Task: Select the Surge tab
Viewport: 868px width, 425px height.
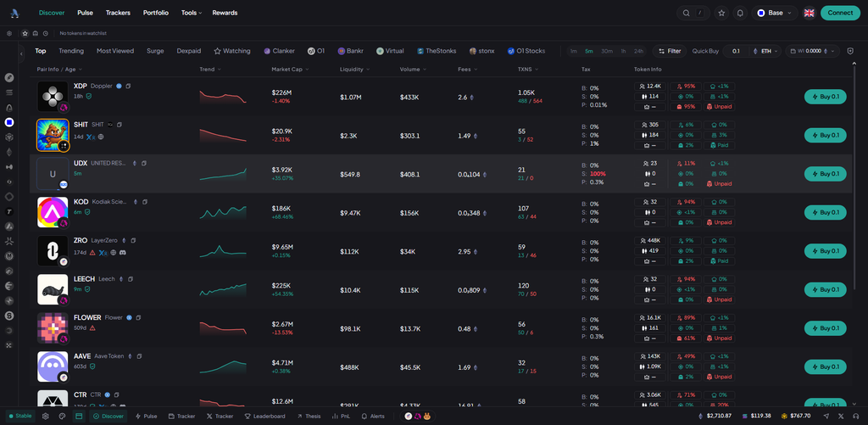Action: (155, 51)
